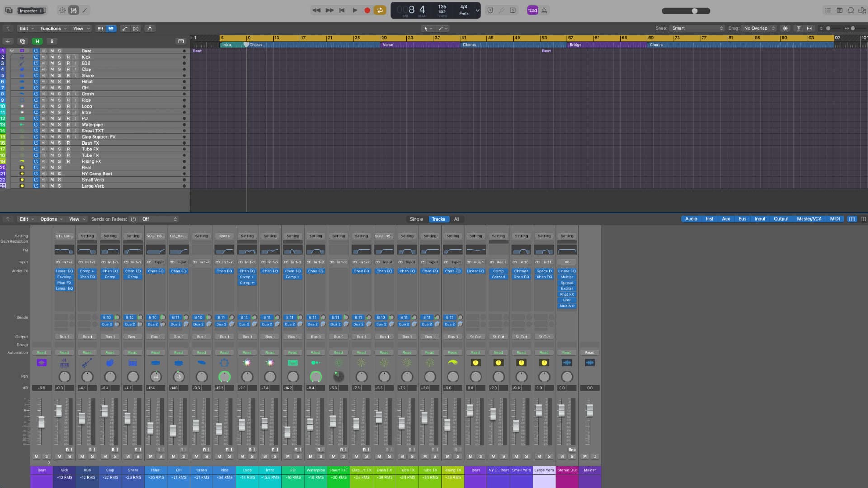Click Read automation mode on the Master channel
The image size is (868, 488).
pos(590,352)
